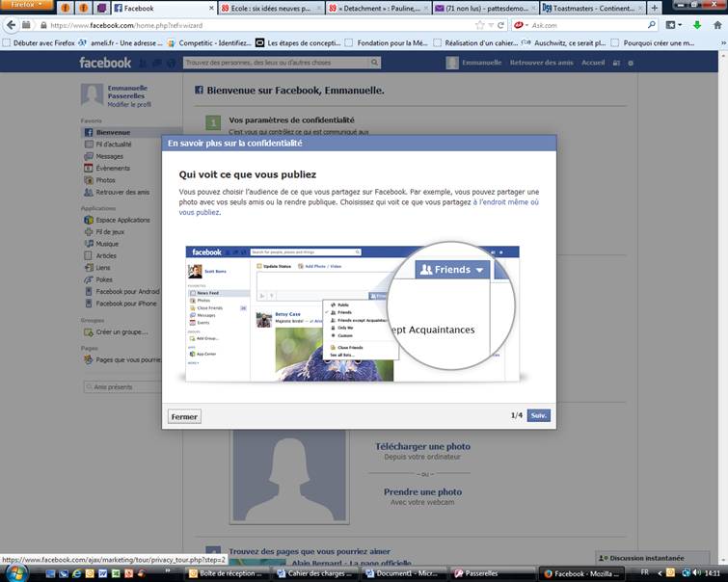Open the Emmanuelle profile link in header
This screenshot has width=728, height=582.
click(x=474, y=63)
